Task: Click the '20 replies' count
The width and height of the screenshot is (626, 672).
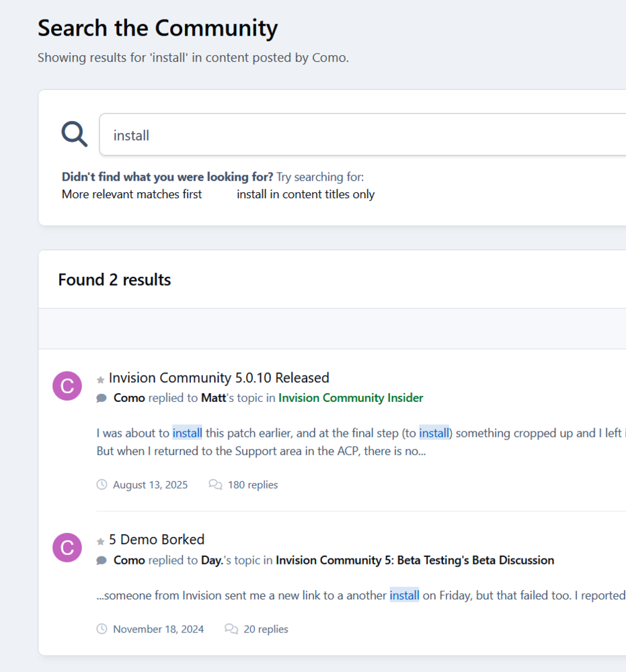Action: (x=266, y=629)
